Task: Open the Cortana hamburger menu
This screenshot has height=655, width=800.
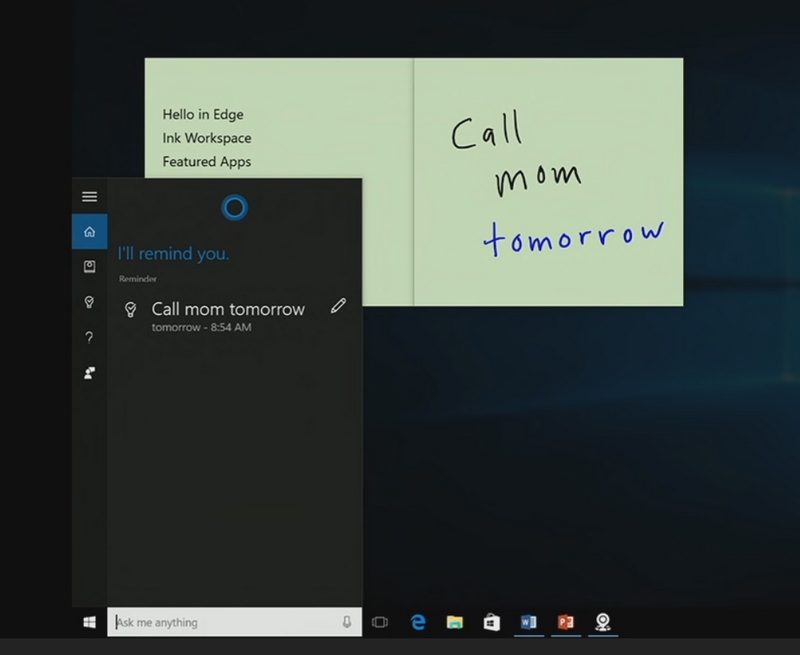Action: [89, 197]
